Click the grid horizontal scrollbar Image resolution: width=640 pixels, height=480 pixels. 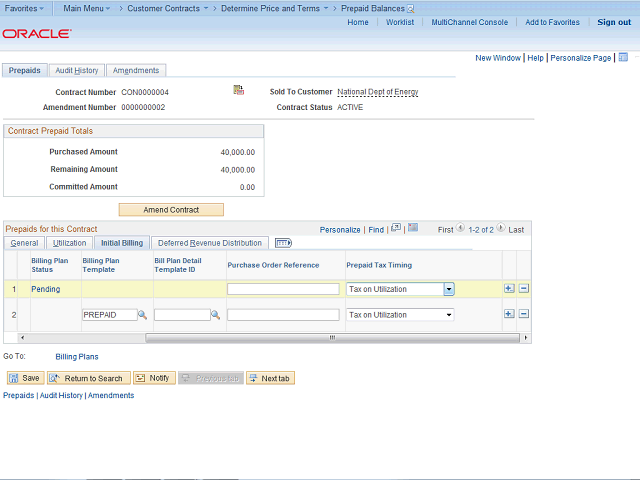(330, 338)
